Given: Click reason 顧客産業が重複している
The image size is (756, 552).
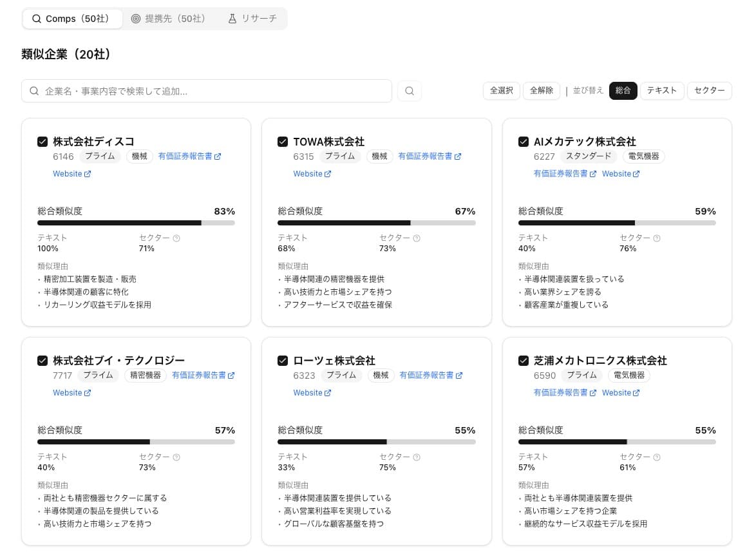Looking at the screenshot, I should (567, 305).
